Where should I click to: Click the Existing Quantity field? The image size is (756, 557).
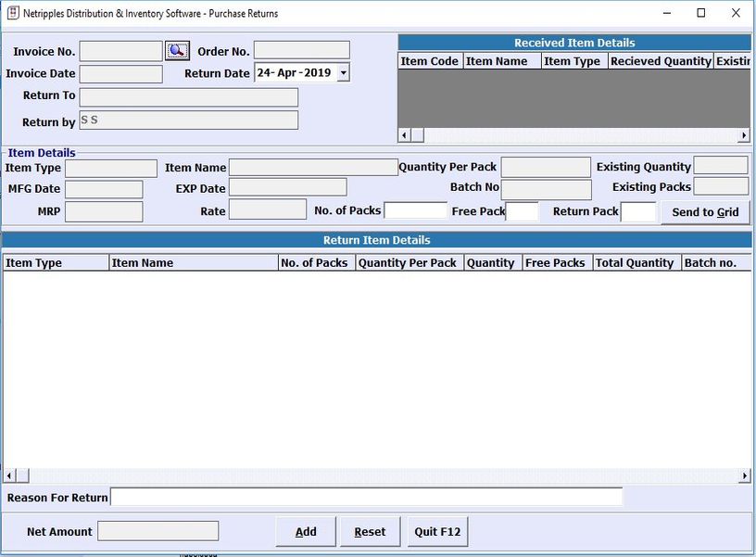[x=721, y=165]
